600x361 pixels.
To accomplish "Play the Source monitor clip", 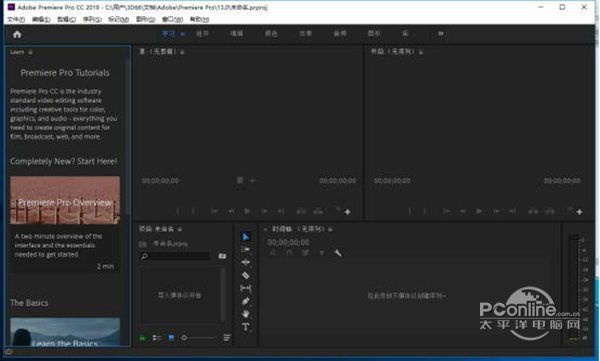I will (x=247, y=211).
